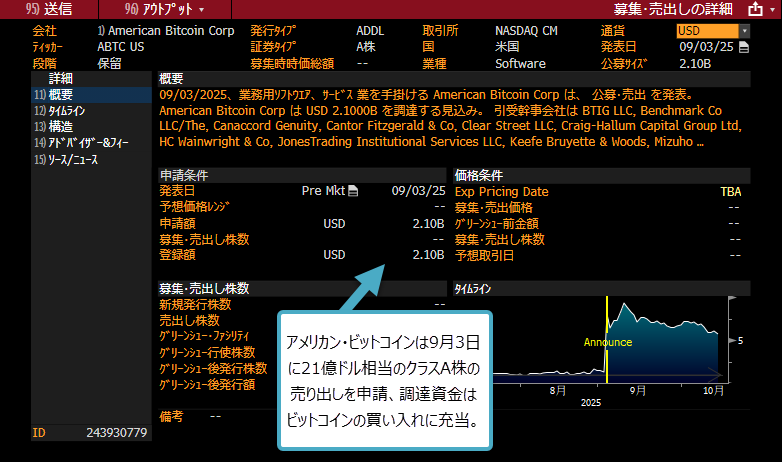The width and height of the screenshot is (782, 462).
Task: Open the ソース/ニュース sidebar item
Action: (x=72, y=159)
